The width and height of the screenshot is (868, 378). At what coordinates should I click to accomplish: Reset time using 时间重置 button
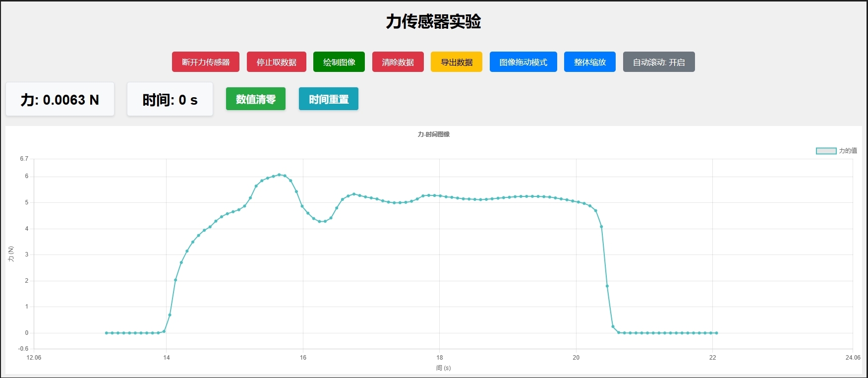point(328,99)
